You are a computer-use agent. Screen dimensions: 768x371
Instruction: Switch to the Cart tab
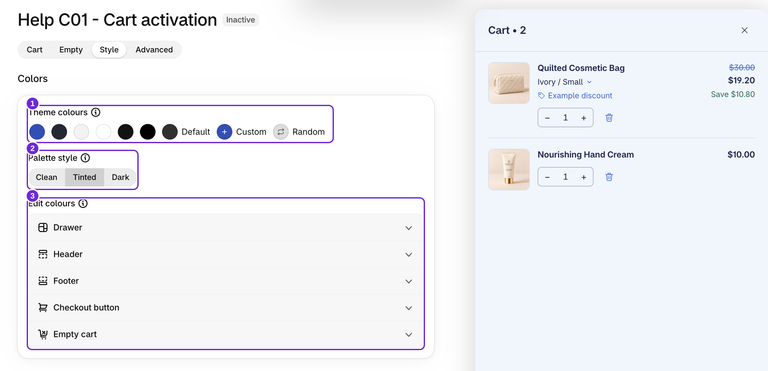[34, 50]
